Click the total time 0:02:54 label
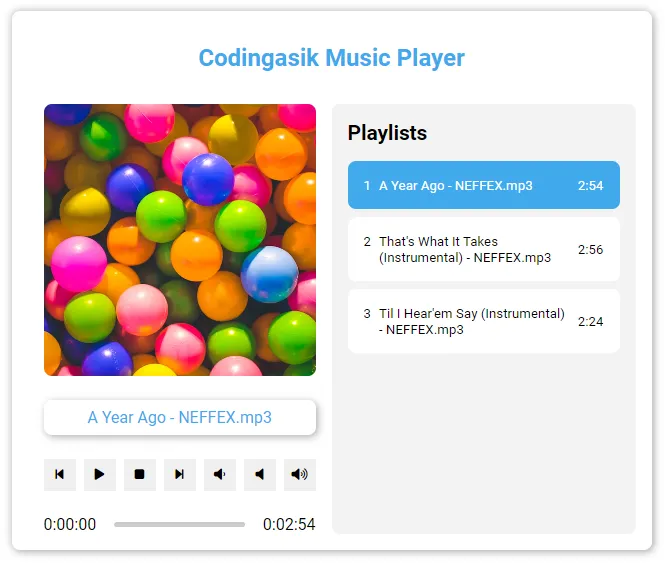 point(289,524)
